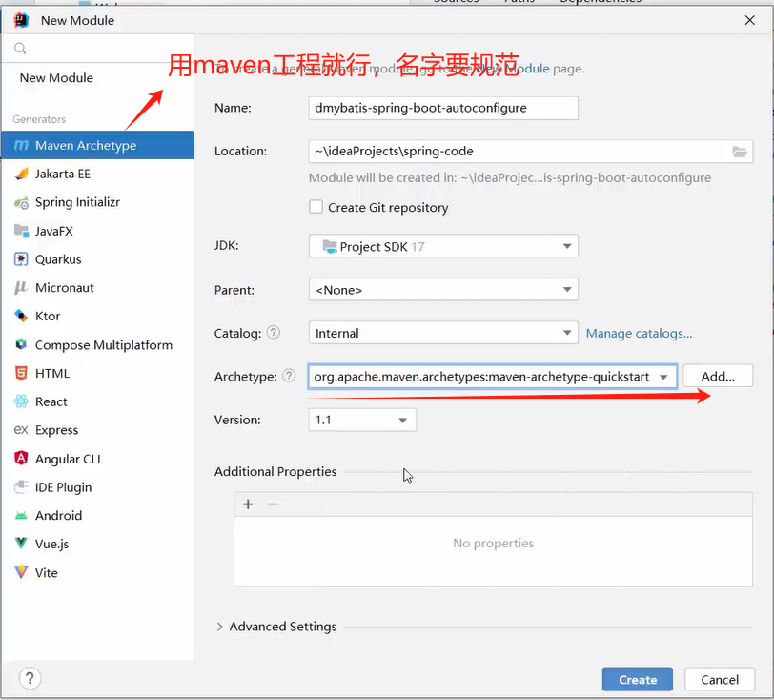The width and height of the screenshot is (774, 700).
Task: Click the React atom icon
Action: click(x=21, y=401)
